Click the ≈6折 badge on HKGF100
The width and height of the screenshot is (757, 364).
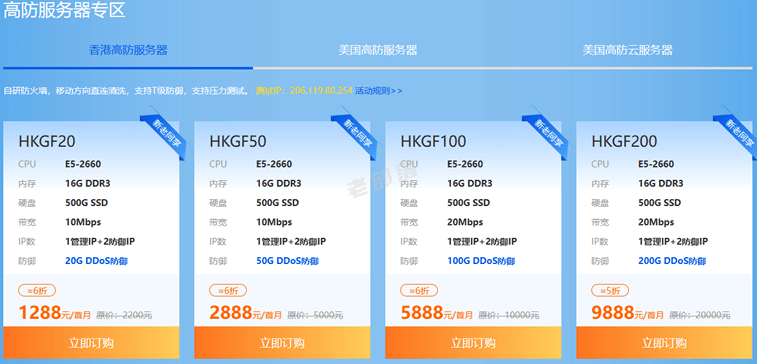[x=419, y=291]
